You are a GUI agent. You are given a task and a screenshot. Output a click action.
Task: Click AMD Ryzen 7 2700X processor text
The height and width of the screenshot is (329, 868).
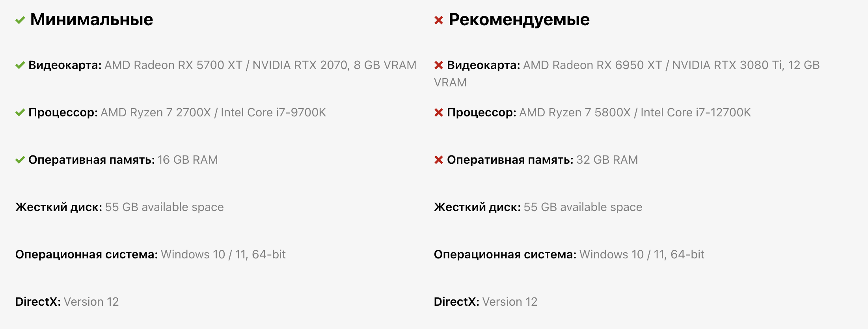156,112
